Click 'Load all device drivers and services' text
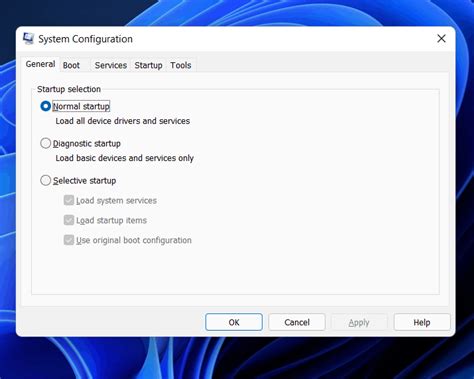This screenshot has height=379, width=474. tap(123, 121)
